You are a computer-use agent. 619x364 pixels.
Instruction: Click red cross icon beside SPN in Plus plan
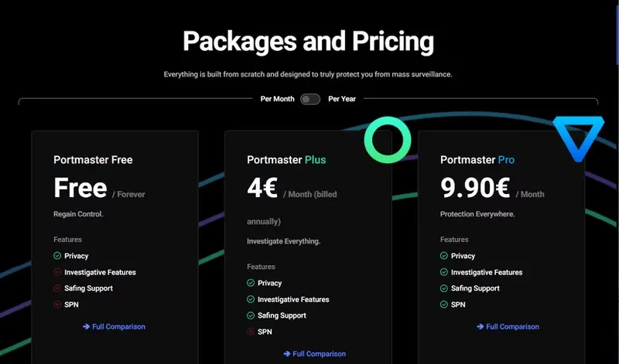coord(251,332)
